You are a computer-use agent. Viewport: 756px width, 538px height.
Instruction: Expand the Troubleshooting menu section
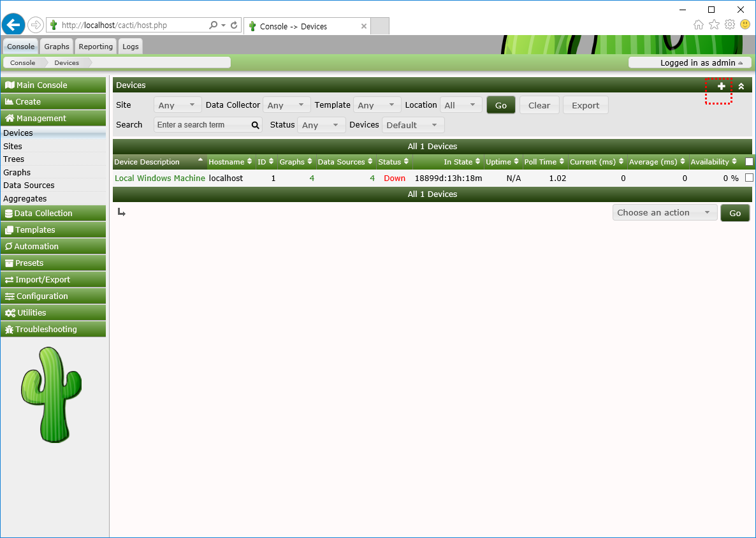pyautogui.click(x=53, y=330)
